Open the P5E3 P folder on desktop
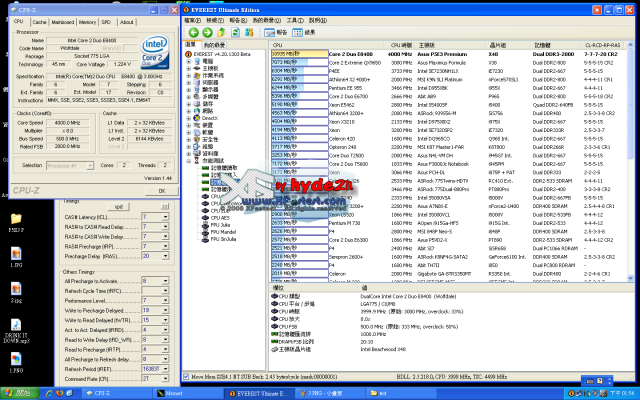 (16, 222)
